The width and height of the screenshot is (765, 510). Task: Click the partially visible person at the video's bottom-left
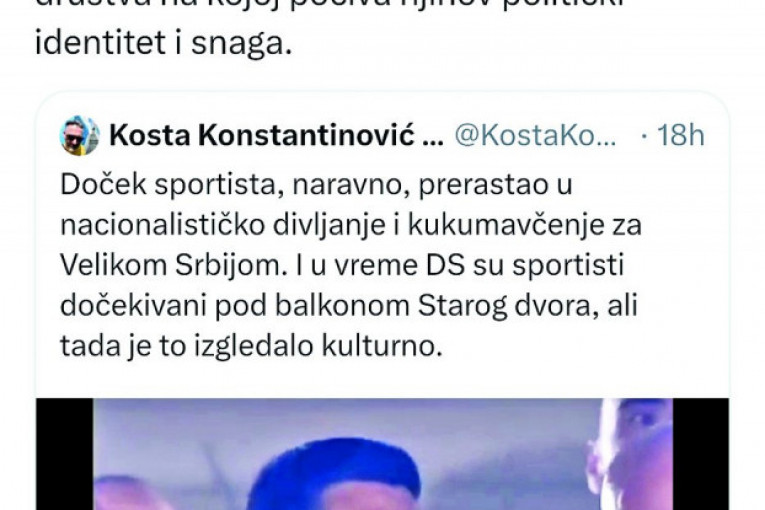(129, 493)
